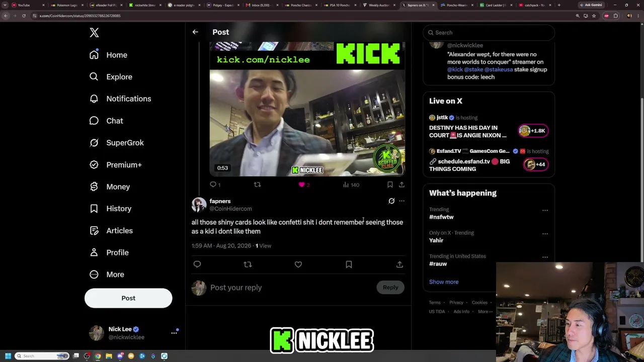Open the @CoinHidercom handle link
Screen dimensions: 644x362
point(230,209)
